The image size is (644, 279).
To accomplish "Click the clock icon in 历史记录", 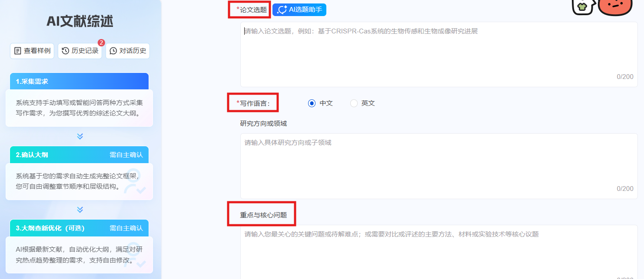I will coord(66,51).
